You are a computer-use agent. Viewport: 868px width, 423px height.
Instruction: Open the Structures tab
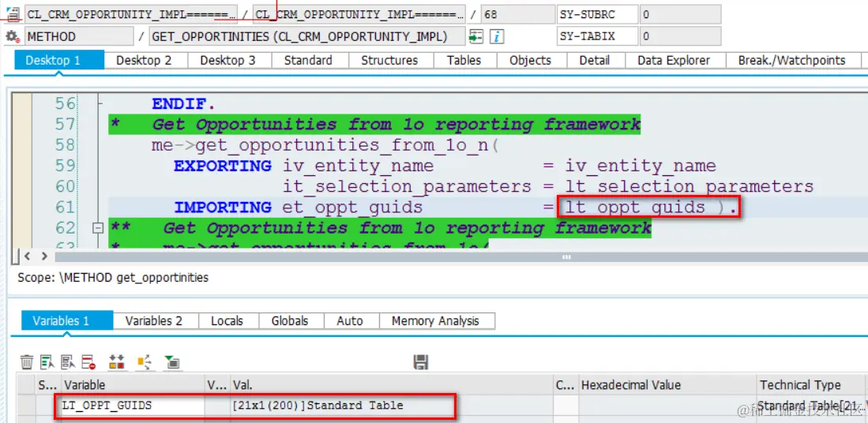click(389, 60)
